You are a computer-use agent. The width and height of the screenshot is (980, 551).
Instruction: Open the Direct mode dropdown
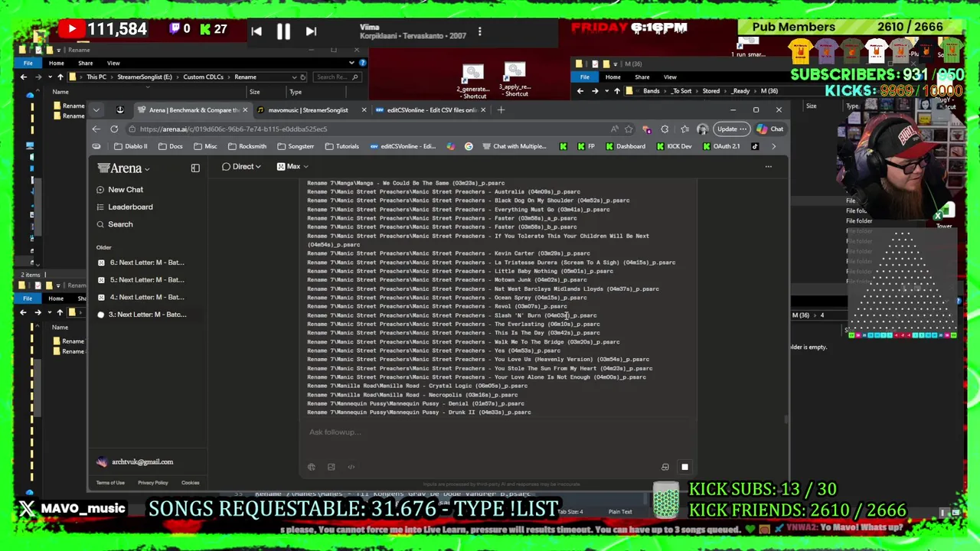point(241,166)
